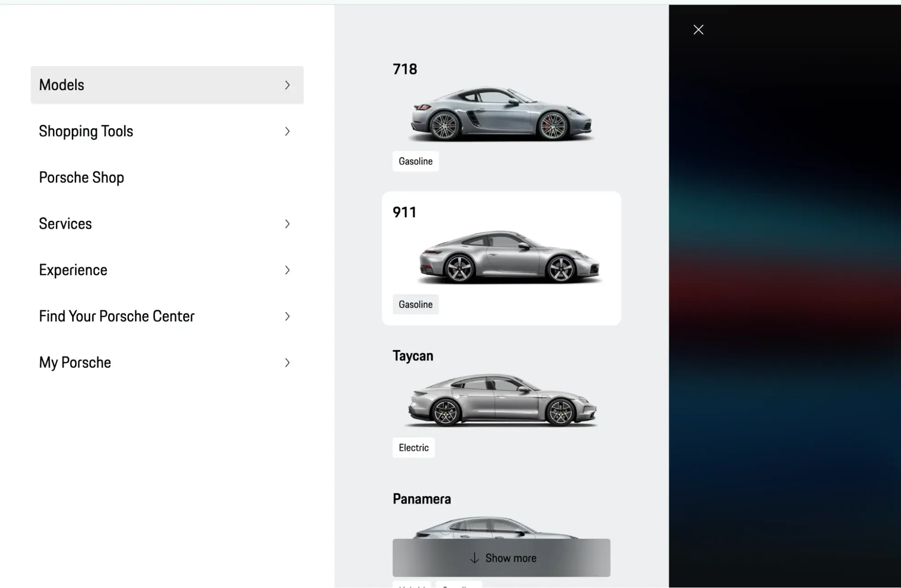
Task: Select the 911 car image
Action: pyautogui.click(x=509, y=258)
